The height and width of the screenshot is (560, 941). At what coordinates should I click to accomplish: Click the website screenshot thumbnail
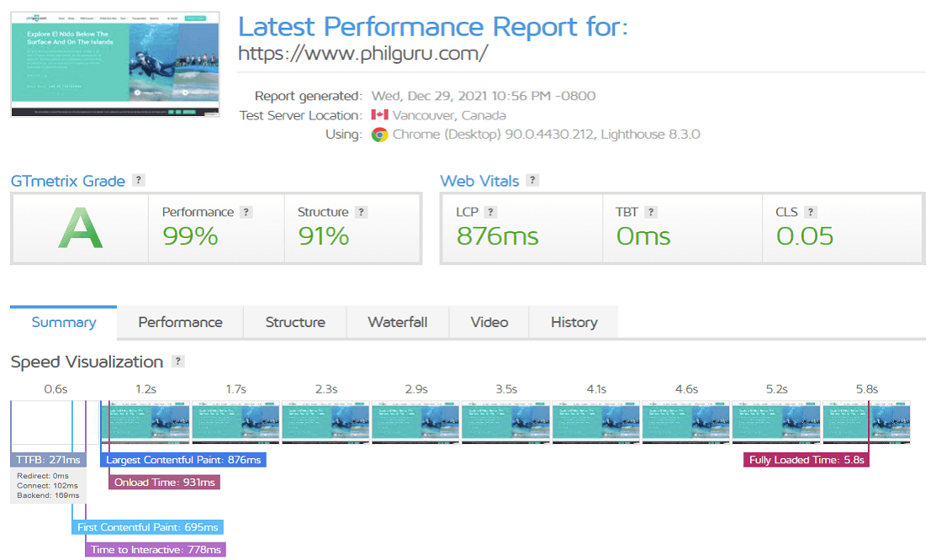point(115,65)
